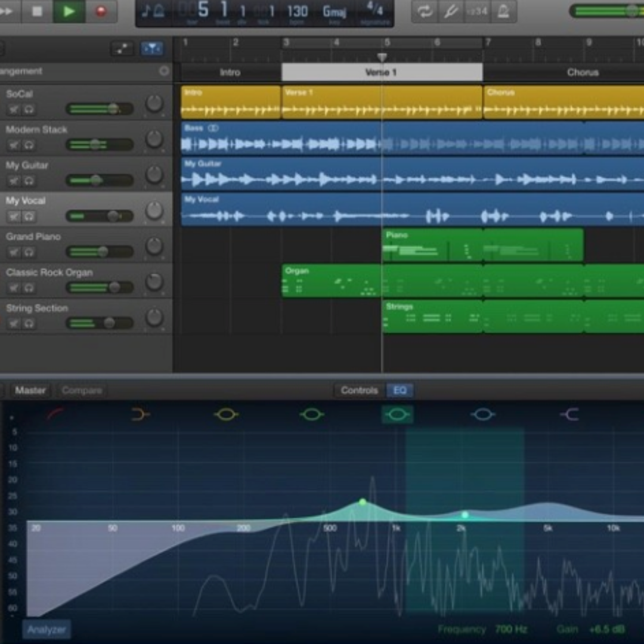Mute the SoCal track
The height and width of the screenshot is (644, 644).
pos(14,109)
